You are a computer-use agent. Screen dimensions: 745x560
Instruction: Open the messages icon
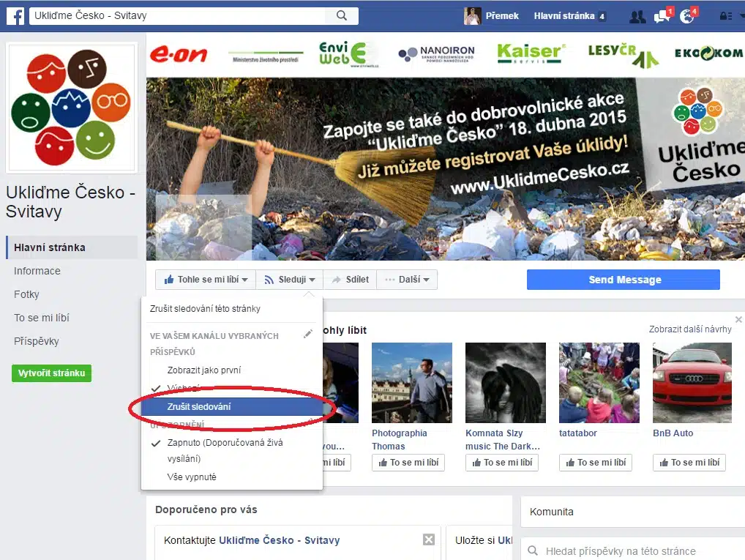pyautogui.click(x=662, y=16)
